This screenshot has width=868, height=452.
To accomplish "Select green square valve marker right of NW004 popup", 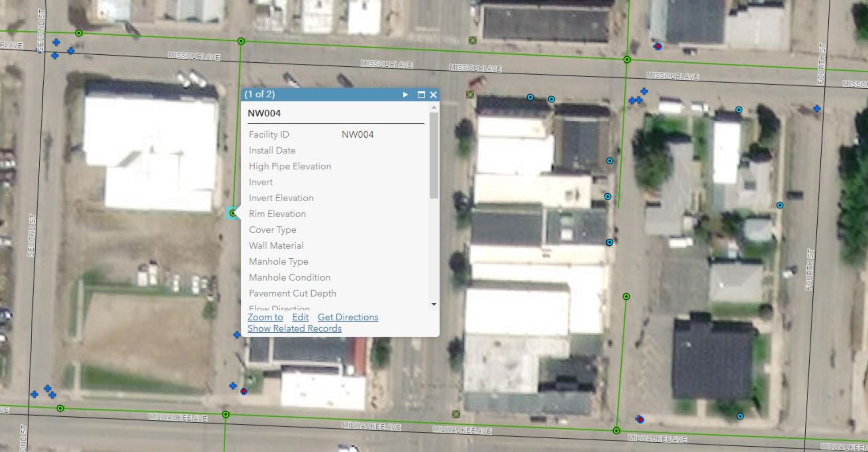I will coord(470,94).
